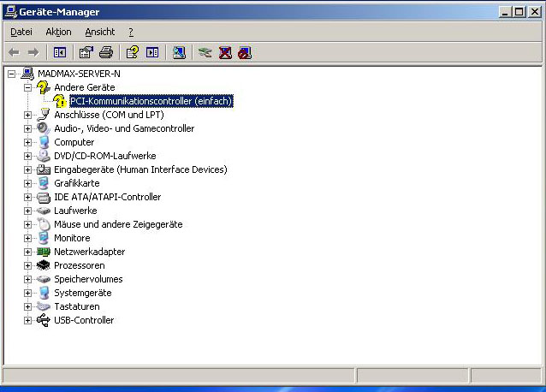Click the Eingabegeräte HID icon

point(44,169)
